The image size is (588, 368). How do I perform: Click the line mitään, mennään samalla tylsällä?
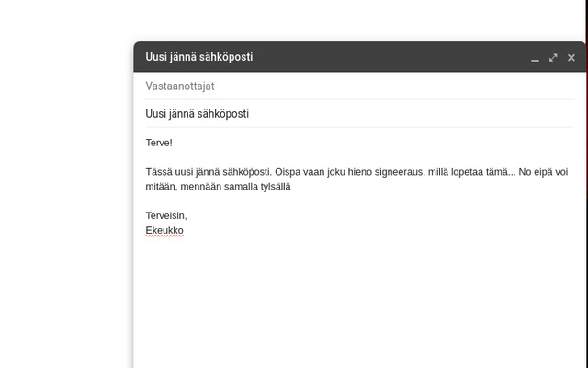click(219, 187)
